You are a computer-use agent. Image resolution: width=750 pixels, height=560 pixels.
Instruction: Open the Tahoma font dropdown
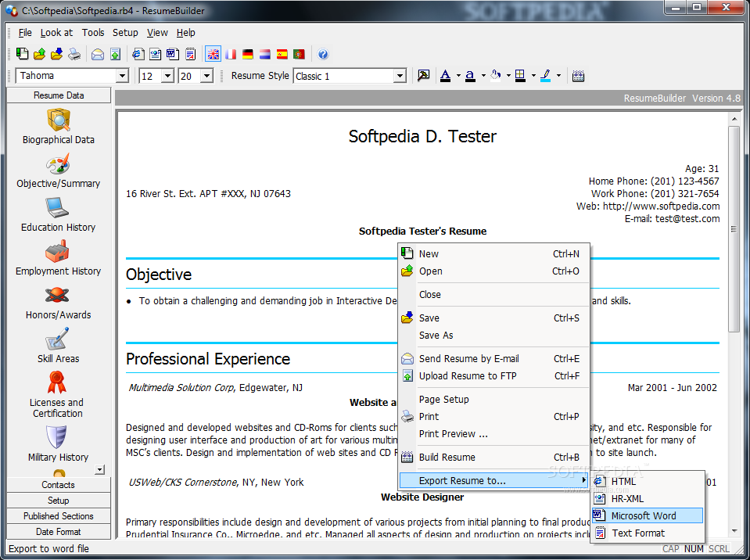pyautogui.click(x=122, y=76)
